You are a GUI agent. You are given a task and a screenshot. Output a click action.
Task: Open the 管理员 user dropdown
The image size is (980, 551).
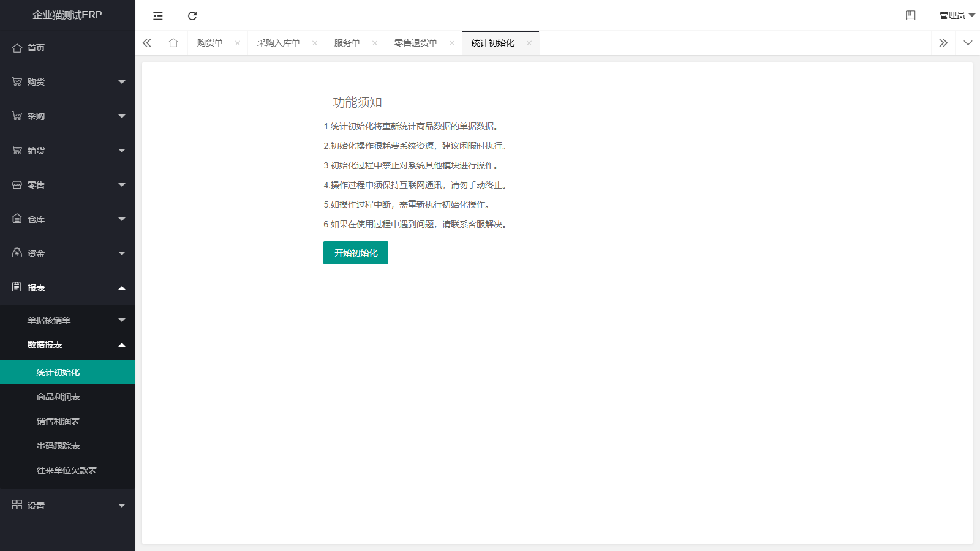tap(956, 15)
